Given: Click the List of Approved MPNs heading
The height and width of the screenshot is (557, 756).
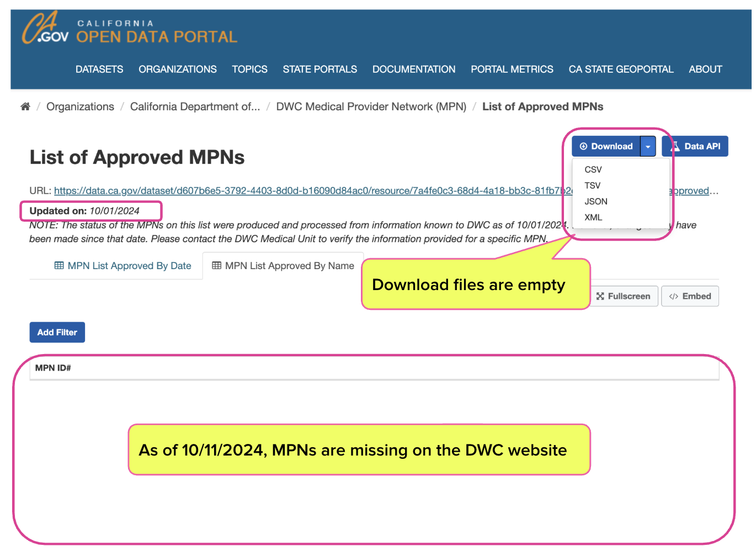Looking at the screenshot, I should pyautogui.click(x=137, y=157).
